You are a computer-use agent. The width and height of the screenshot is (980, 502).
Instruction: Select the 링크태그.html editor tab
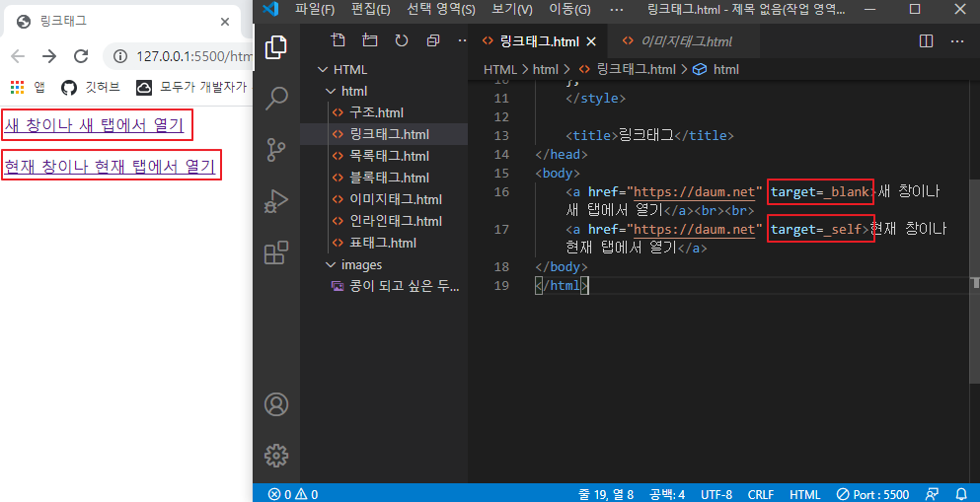pyautogui.click(x=538, y=41)
